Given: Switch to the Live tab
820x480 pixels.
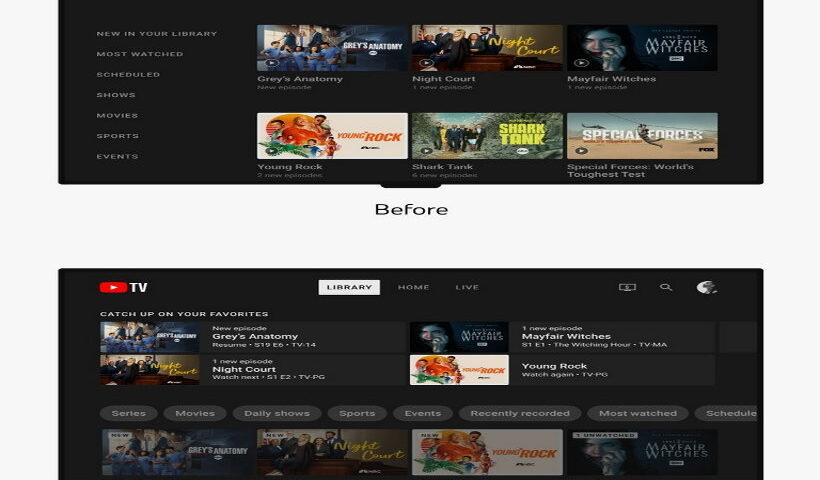Looking at the screenshot, I should [467, 287].
